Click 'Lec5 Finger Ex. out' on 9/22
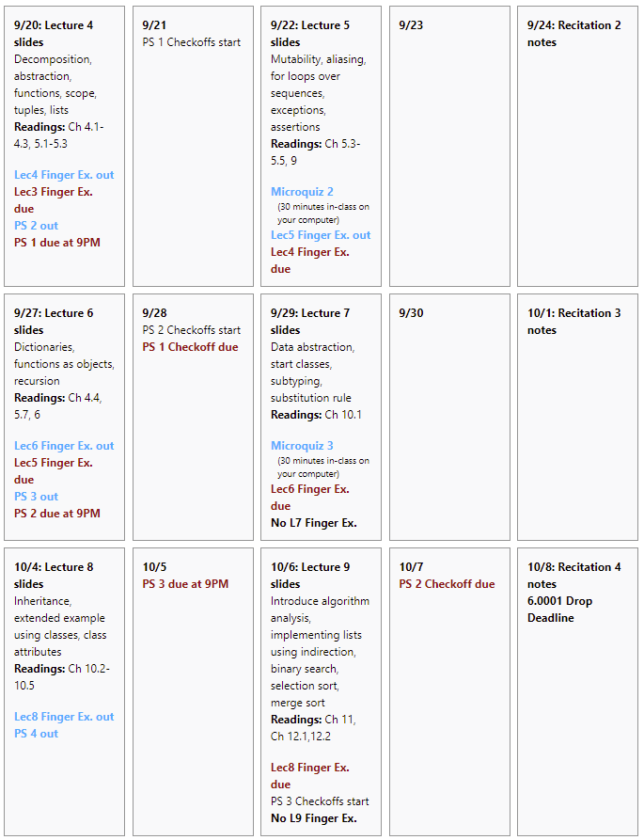Image resolution: width=644 pixels, height=840 pixels. (321, 235)
